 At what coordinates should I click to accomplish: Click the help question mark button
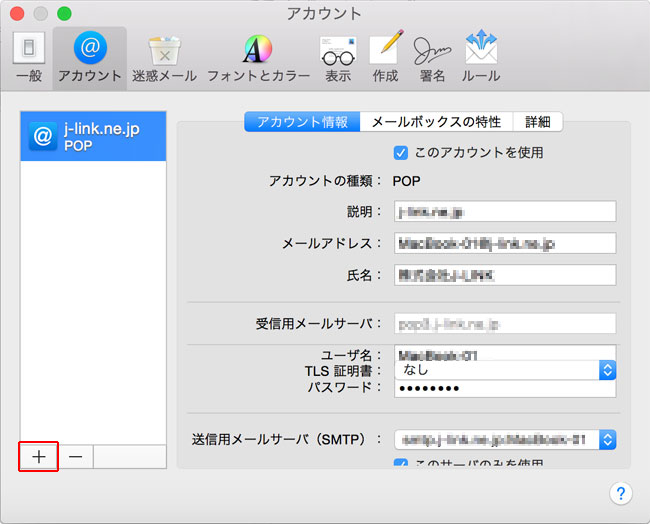tap(621, 493)
